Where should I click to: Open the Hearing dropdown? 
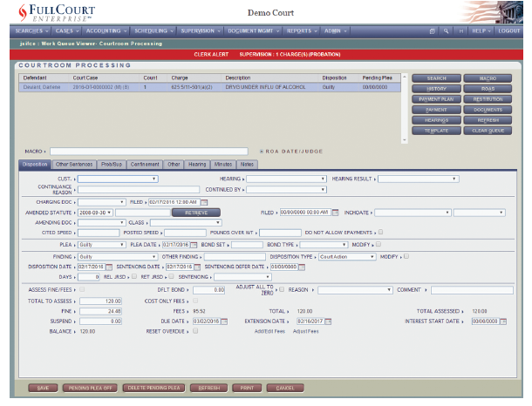[x=286, y=179]
